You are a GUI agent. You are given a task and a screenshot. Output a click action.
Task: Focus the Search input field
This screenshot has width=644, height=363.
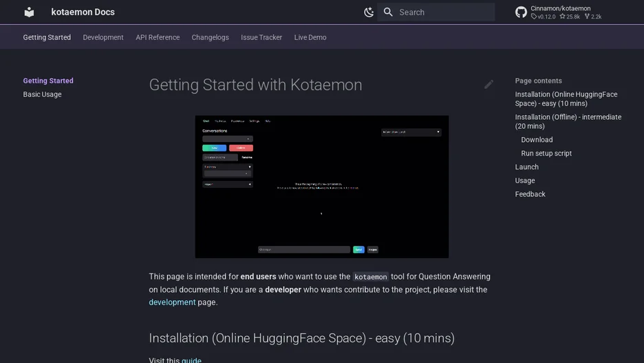436,12
